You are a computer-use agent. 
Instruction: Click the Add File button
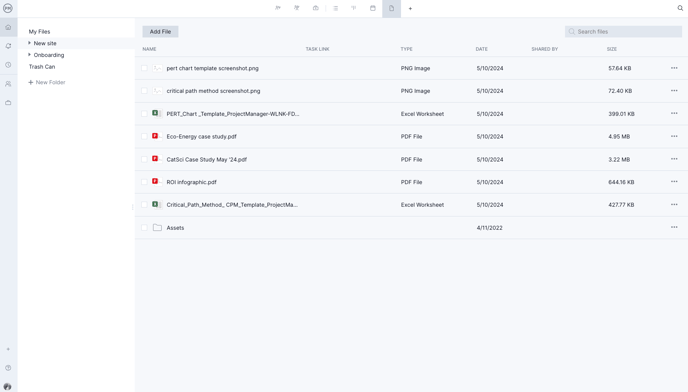pyautogui.click(x=160, y=32)
